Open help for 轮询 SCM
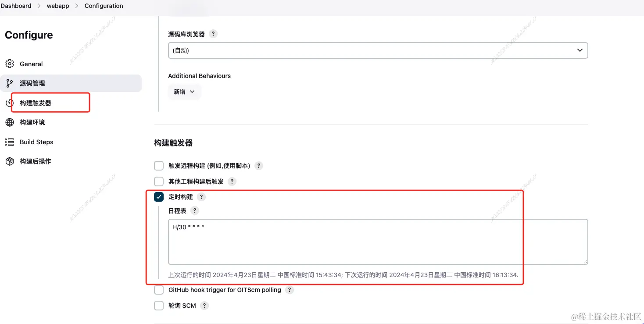 [x=204, y=306]
